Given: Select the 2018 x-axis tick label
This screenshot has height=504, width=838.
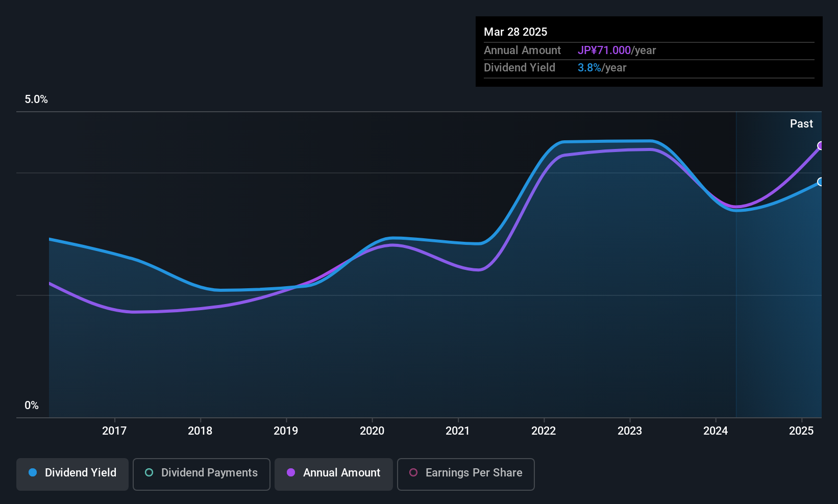Looking at the screenshot, I should pyautogui.click(x=200, y=431).
